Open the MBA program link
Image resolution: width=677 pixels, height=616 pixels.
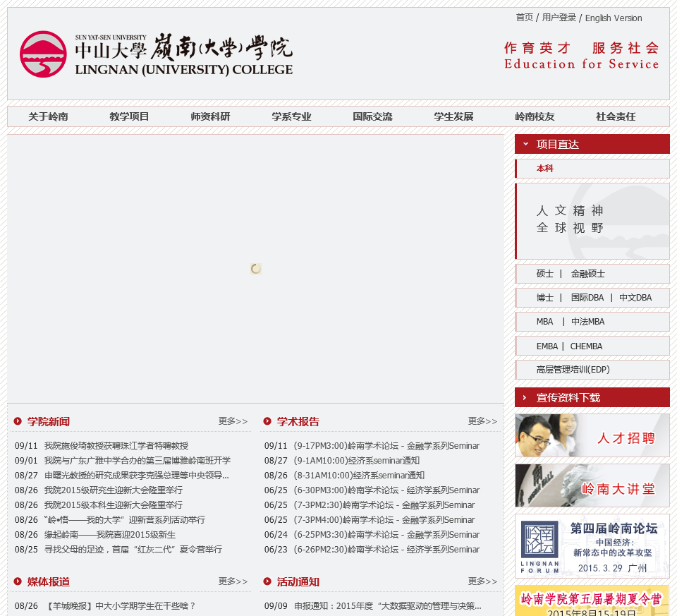coord(544,322)
